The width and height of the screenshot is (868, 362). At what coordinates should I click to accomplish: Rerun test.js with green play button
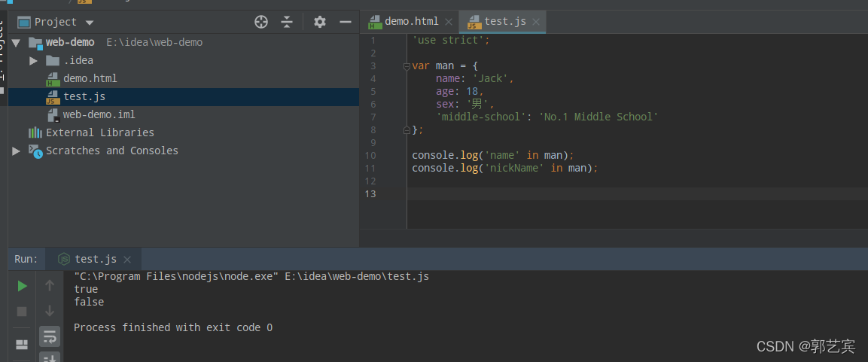[22, 286]
